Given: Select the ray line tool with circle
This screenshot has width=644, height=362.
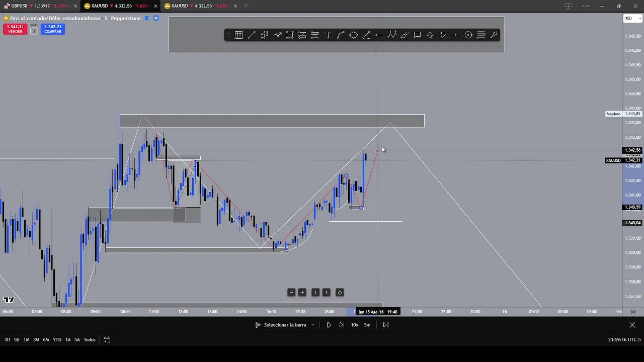Looking at the screenshot, I should point(366,35).
